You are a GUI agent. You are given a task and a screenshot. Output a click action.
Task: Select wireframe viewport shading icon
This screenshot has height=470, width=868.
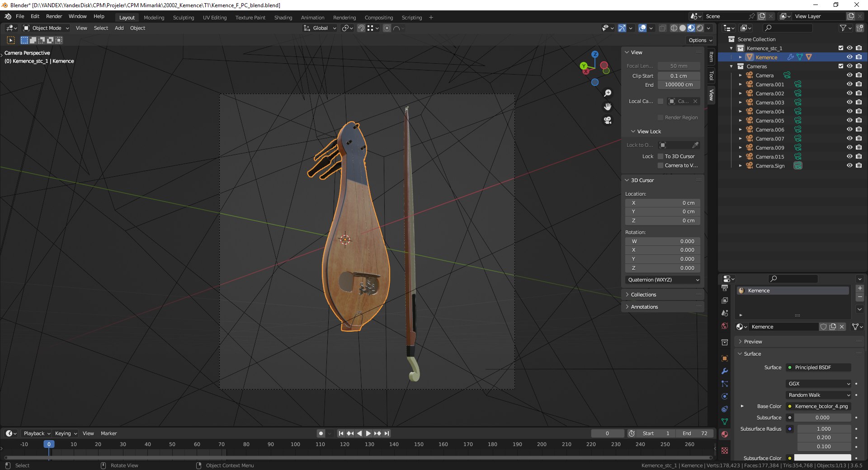click(674, 28)
